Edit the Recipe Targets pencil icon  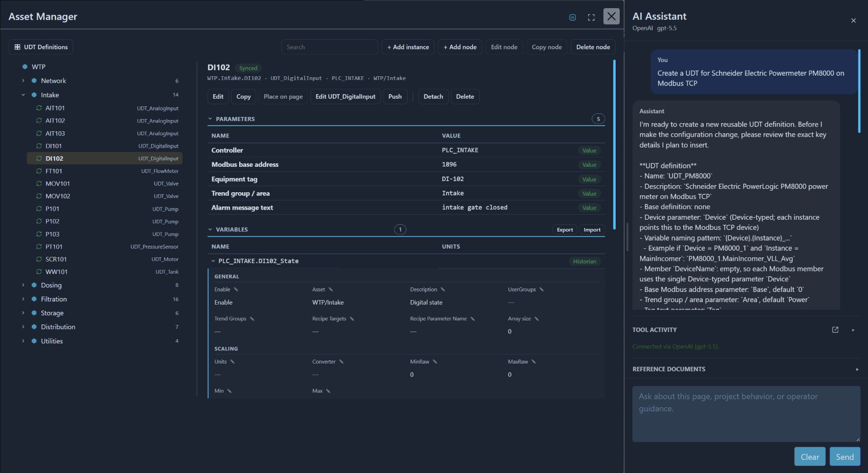352,319
